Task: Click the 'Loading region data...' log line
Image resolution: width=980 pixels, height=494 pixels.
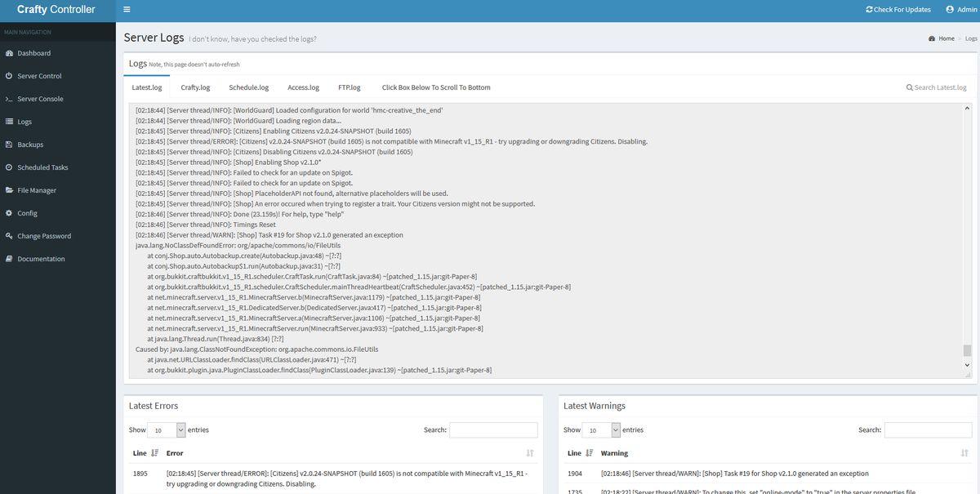Action: click(238, 121)
